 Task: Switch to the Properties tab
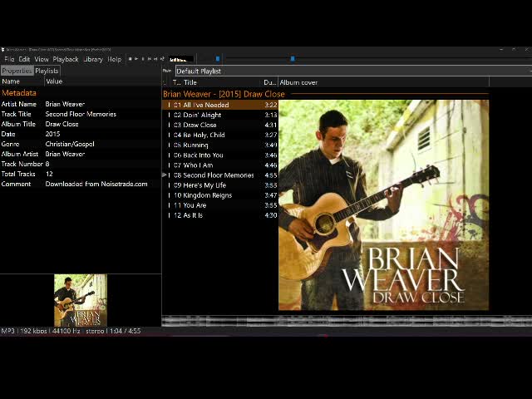[x=17, y=71]
